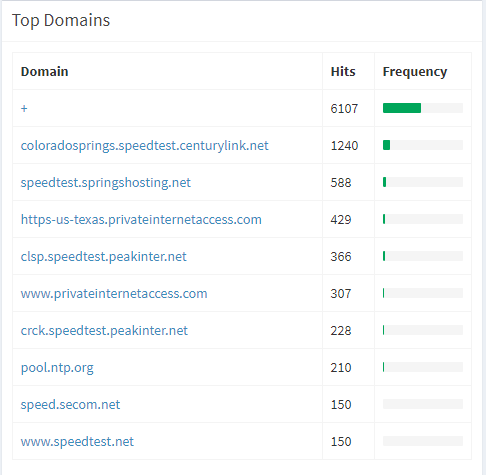Click the Frequency column header
Screen dimensions: 486x475
[x=415, y=72]
